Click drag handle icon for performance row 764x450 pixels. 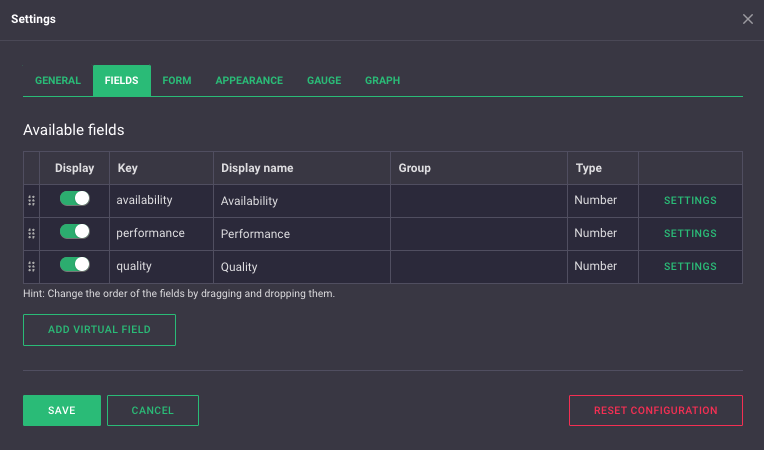31,234
